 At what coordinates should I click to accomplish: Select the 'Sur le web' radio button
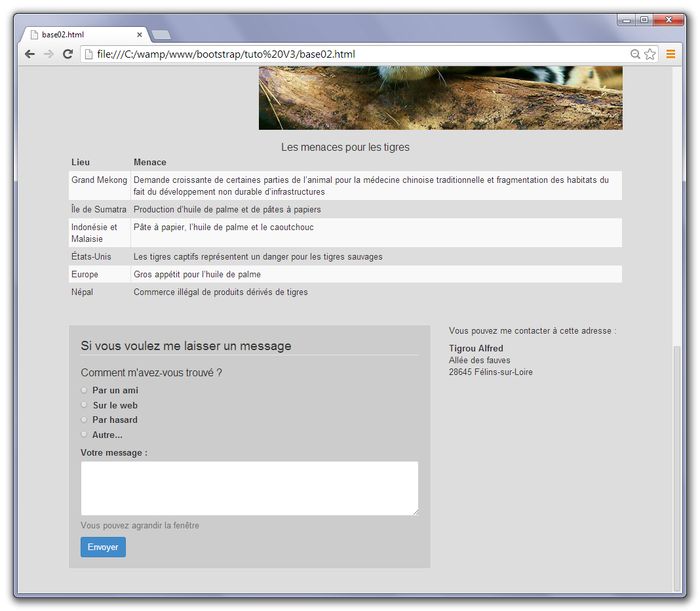pos(84,405)
